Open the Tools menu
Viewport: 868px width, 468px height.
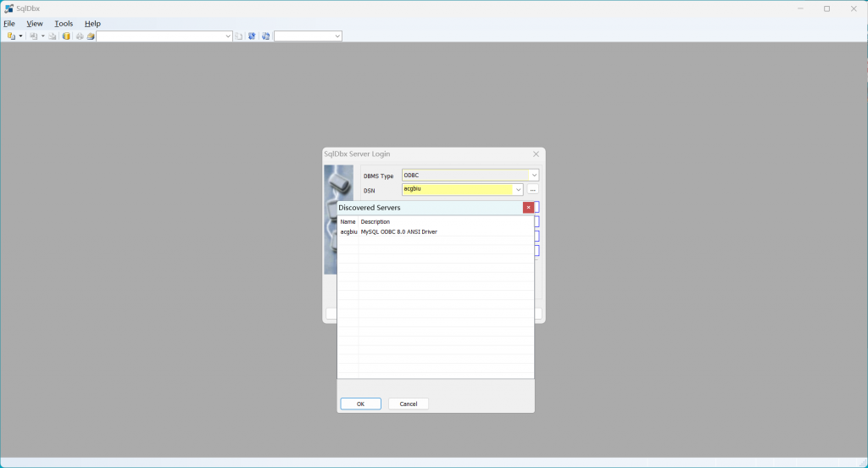click(x=64, y=23)
